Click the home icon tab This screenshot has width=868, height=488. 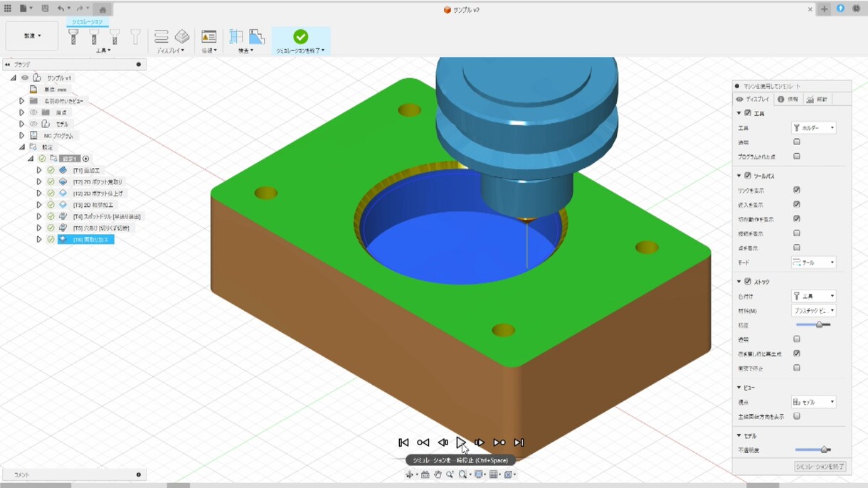[x=102, y=9]
